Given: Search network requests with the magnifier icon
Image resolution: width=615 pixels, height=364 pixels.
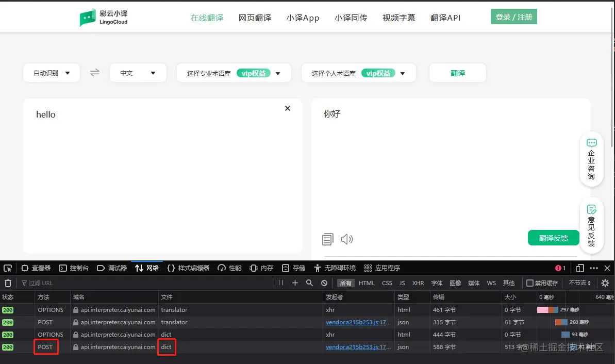Looking at the screenshot, I should tap(308, 283).
